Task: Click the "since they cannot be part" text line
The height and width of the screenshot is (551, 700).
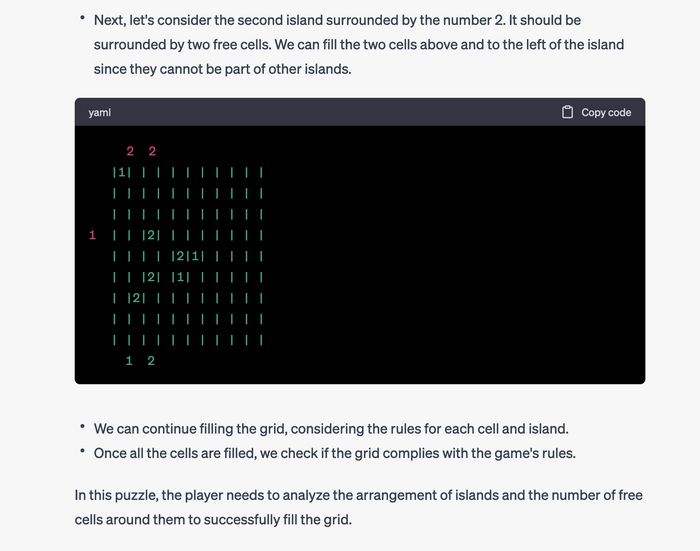Action: click(x=222, y=70)
